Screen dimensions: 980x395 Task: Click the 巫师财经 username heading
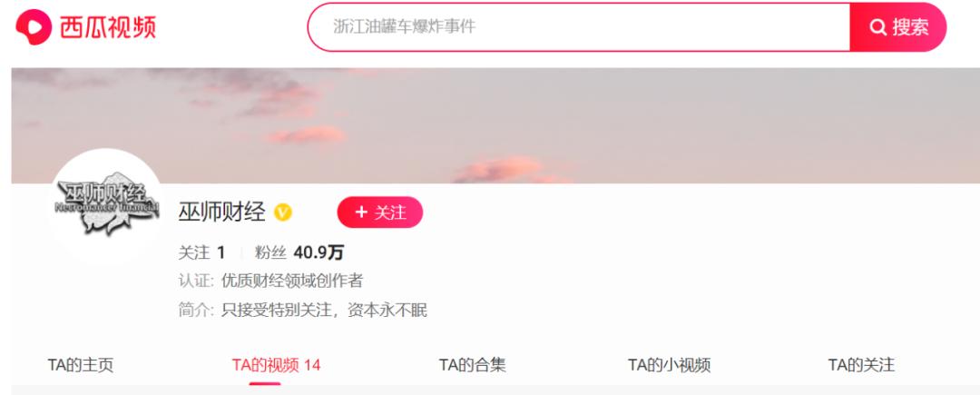[222, 212]
